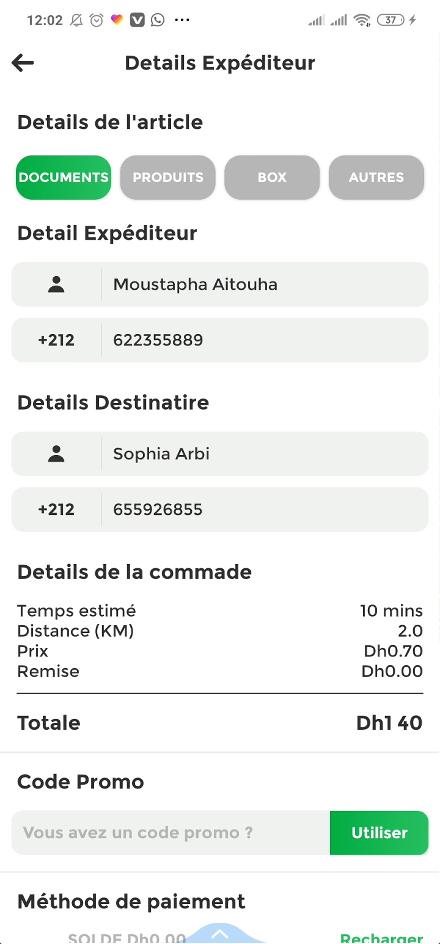The width and height of the screenshot is (440, 944).
Task: Expand the bottom sheet chevron handle
Action: tap(220, 934)
